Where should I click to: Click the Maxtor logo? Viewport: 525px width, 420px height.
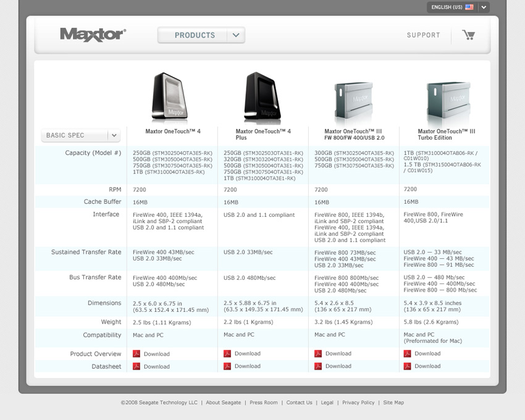tap(93, 35)
